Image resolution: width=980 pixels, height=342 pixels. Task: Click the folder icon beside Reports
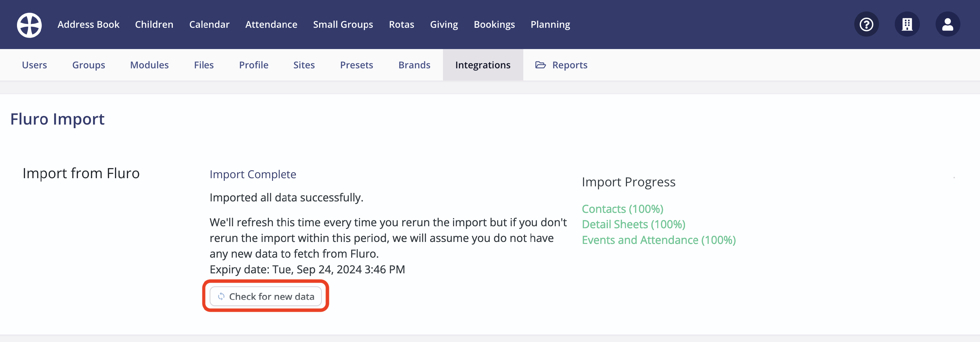click(540, 65)
